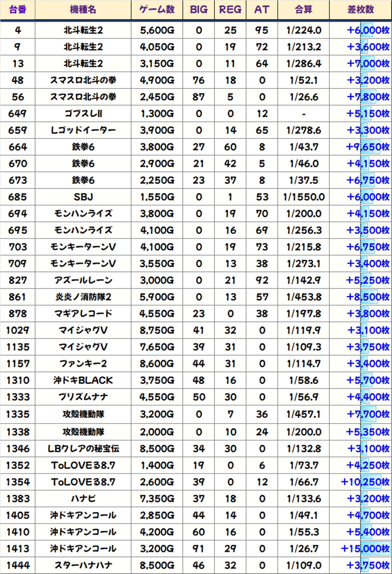392x574 pixels.
Task: Click the 機種名 column header
Action: (x=83, y=10)
